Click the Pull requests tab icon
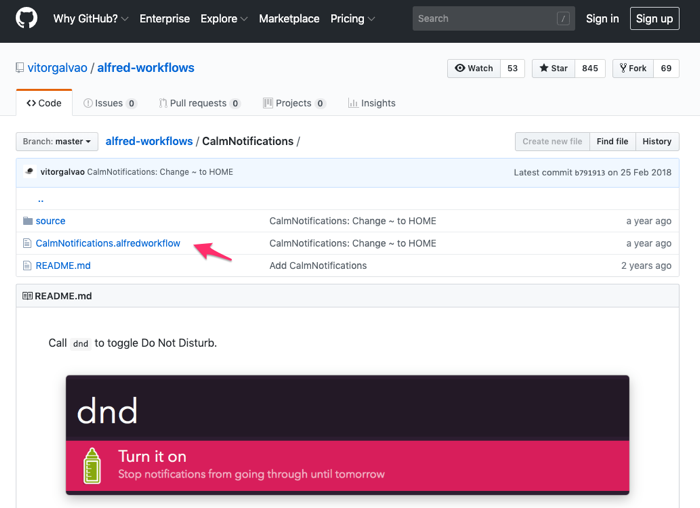This screenshot has height=508, width=700. point(163,103)
